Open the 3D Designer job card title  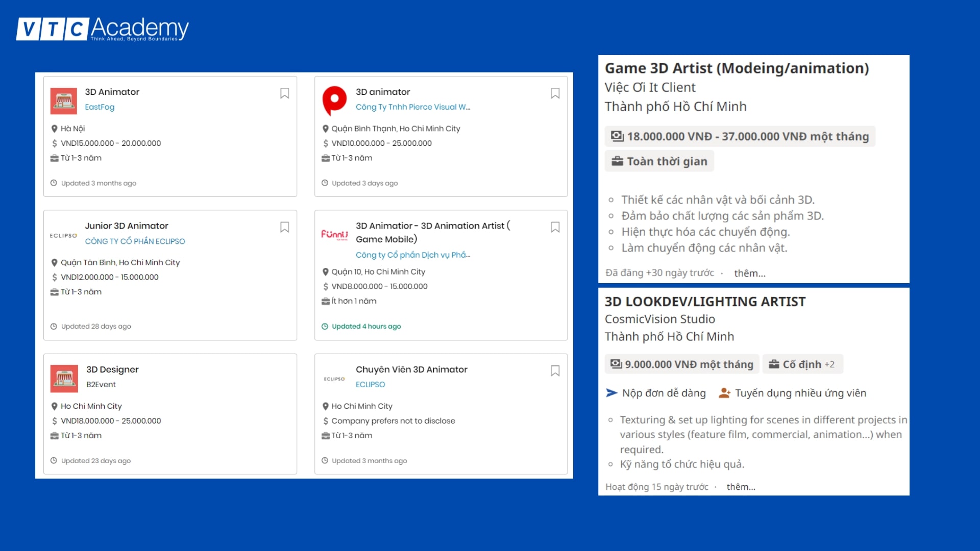click(x=112, y=369)
